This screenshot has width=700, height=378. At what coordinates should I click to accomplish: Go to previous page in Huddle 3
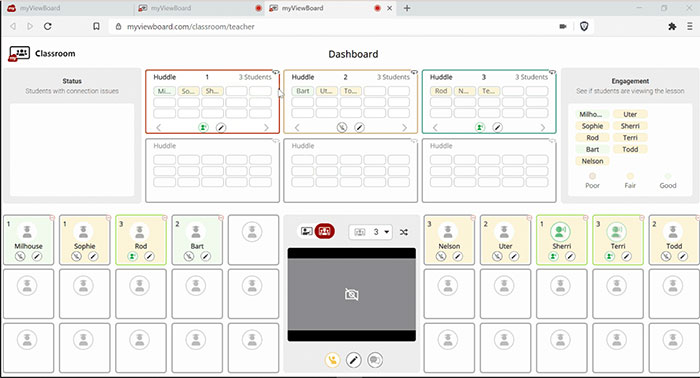(435, 128)
